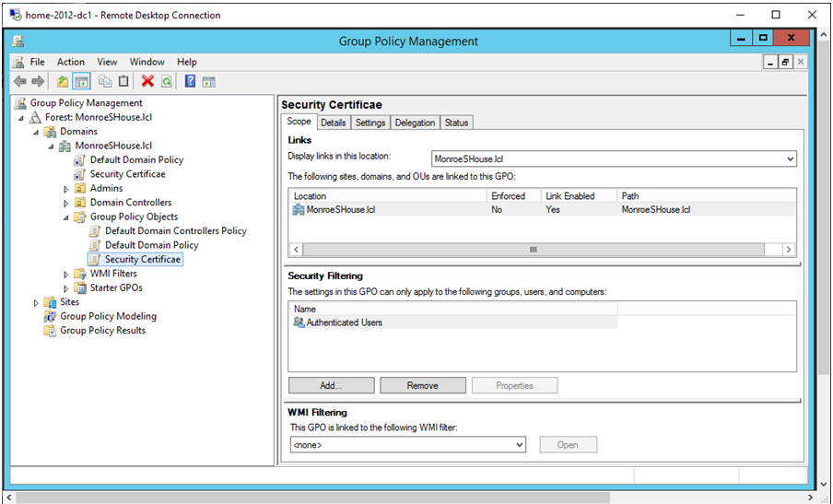
Task: Collapse the Group Policy Objects node
Action: 66,217
